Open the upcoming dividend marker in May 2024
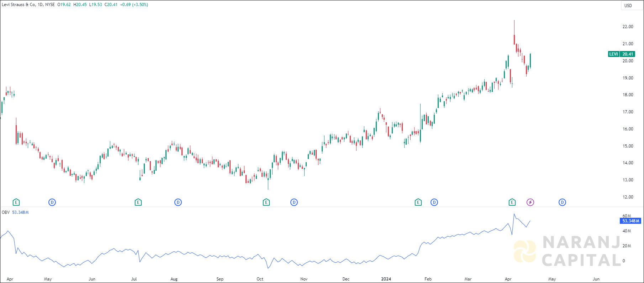This screenshot has width=644, height=283. click(562, 202)
